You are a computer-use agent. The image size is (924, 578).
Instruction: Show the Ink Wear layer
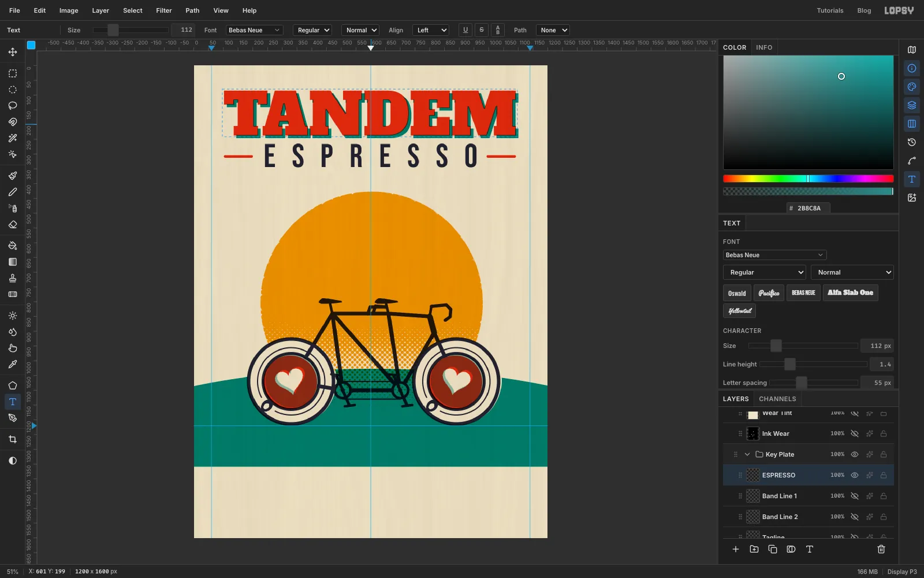855,433
